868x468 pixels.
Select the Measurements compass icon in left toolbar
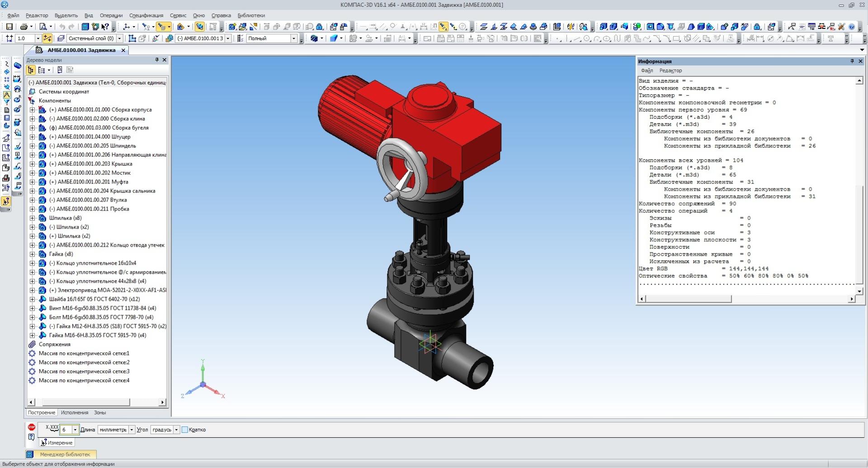pos(6,95)
